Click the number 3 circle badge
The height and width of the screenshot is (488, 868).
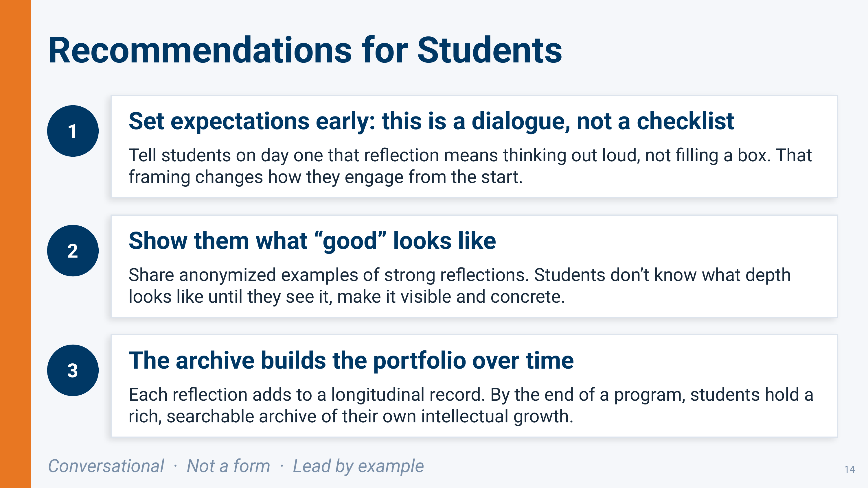point(73,370)
